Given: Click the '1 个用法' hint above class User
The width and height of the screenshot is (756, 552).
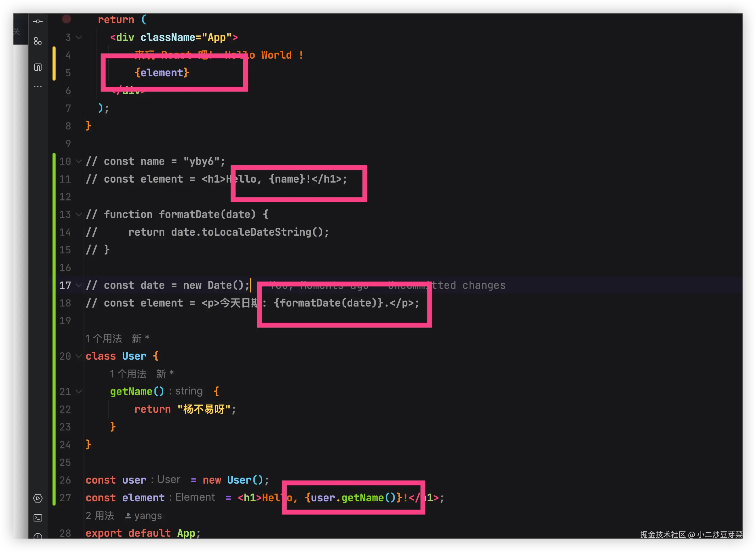Looking at the screenshot, I should point(104,339).
